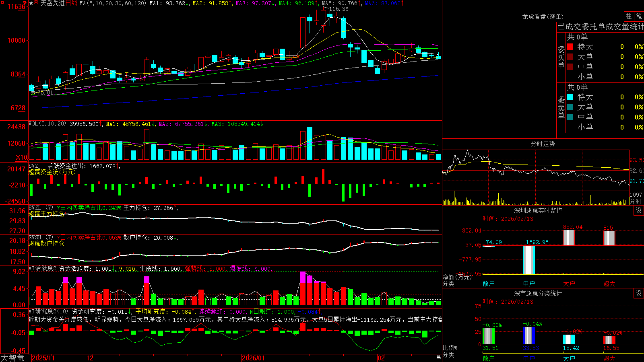The height and width of the screenshot is (362, 644).
Task: Click the 时间: 2026/02/13 in 实时监控 panel
Action: click(508, 219)
